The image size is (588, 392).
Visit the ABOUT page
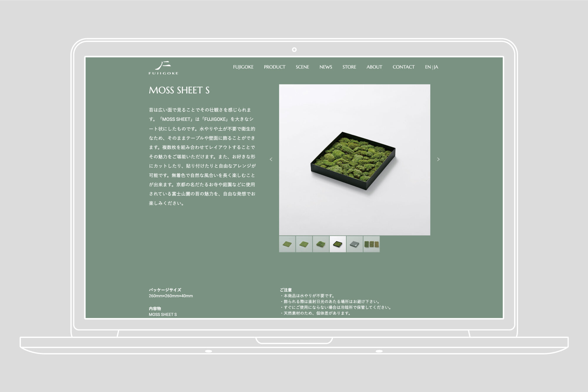point(374,67)
